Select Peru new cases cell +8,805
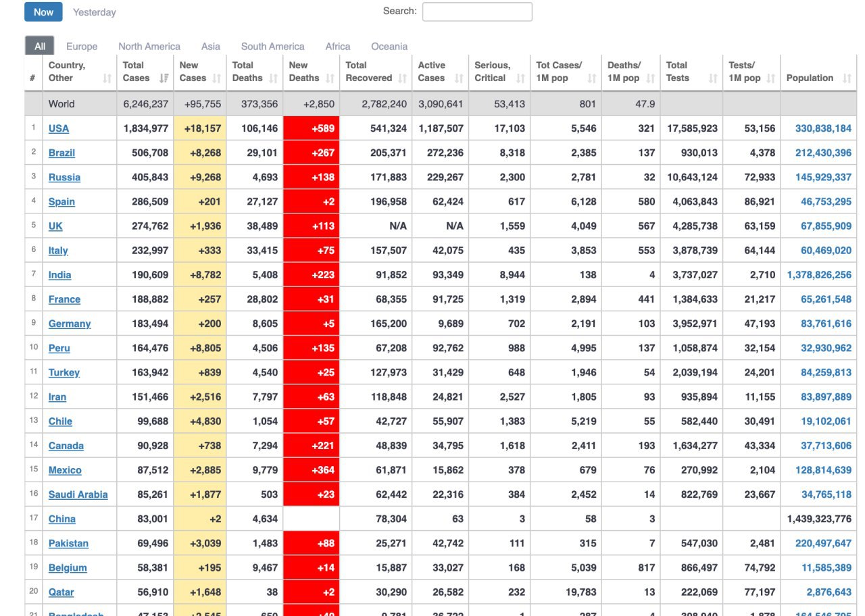This screenshot has width=865, height=616. coord(200,348)
